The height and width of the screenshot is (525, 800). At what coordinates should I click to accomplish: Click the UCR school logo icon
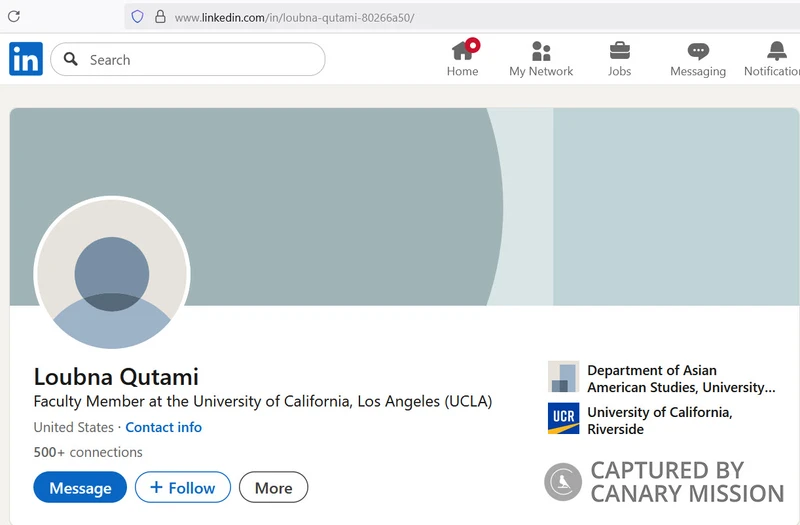[x=563, y=418]
